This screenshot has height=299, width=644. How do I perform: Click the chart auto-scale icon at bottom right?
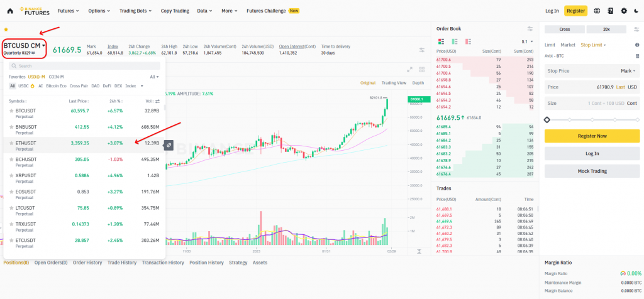click(419, 251)
